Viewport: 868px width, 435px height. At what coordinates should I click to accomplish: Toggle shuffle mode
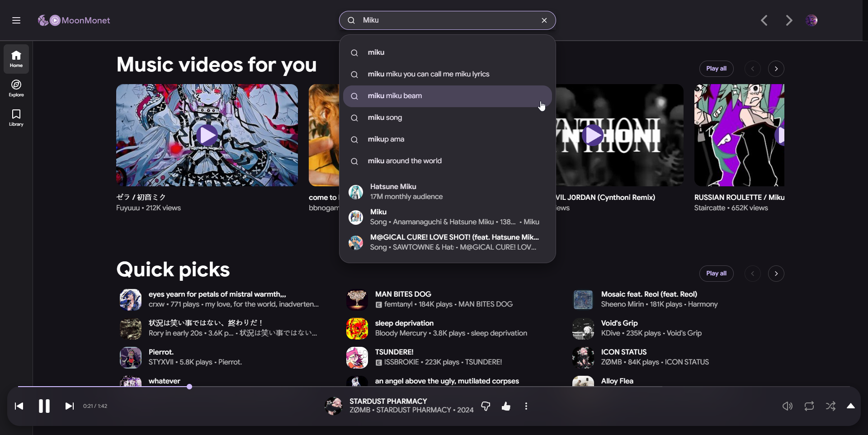tap(830, 406)
